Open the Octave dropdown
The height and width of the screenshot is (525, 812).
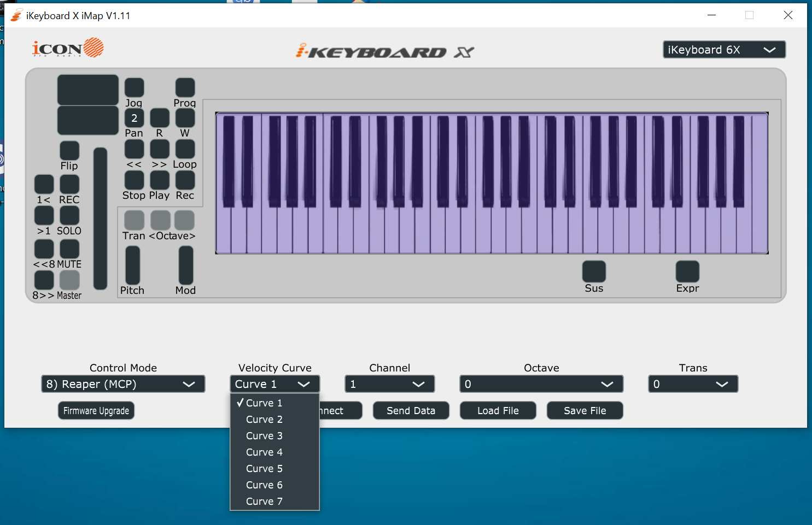(x=541, y=384)
